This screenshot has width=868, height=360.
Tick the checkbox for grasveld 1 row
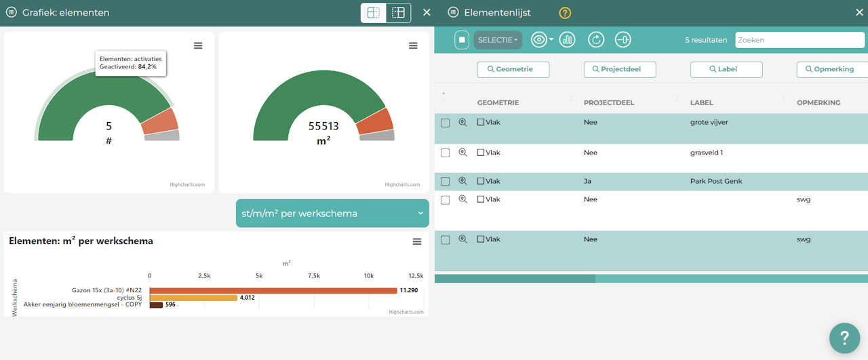point(446,153)
